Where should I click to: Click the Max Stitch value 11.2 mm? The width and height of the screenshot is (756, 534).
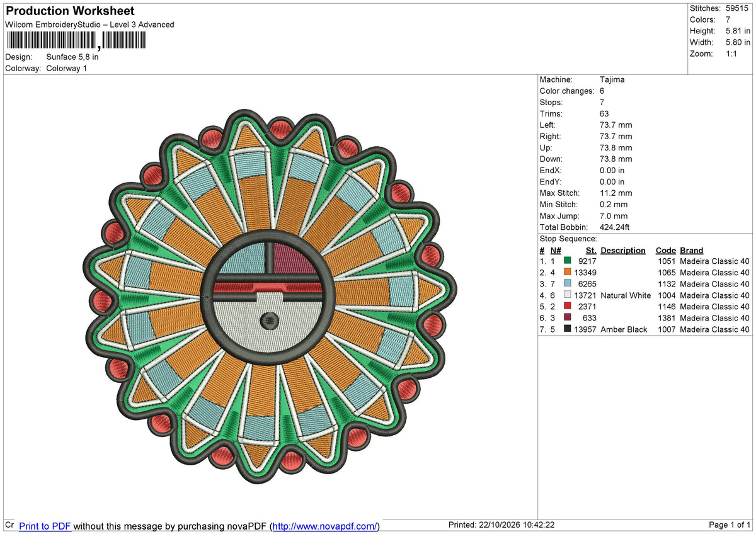click(x=616, y=193)
